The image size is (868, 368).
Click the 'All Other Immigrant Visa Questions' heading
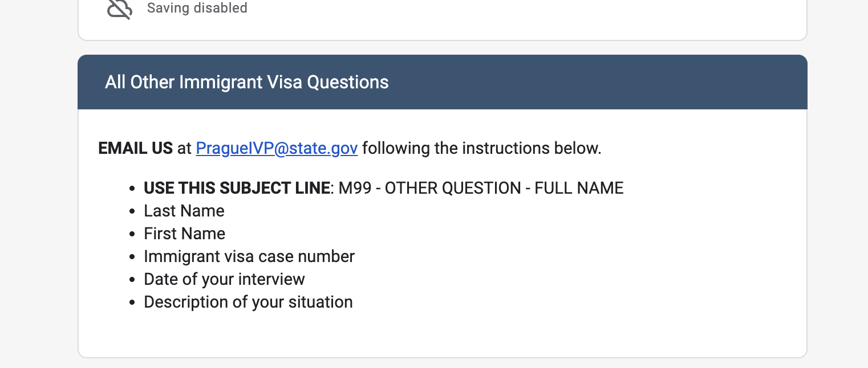[247, 82]
